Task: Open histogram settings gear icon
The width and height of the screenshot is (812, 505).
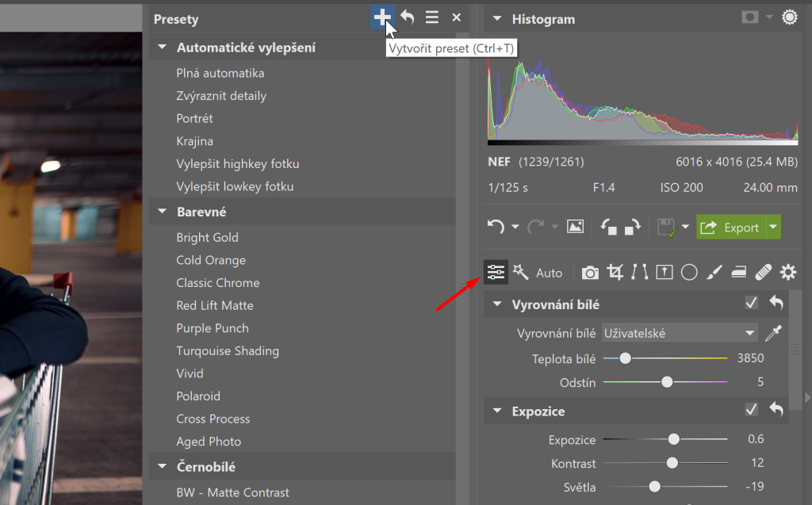Action: [x=790, y=17]
